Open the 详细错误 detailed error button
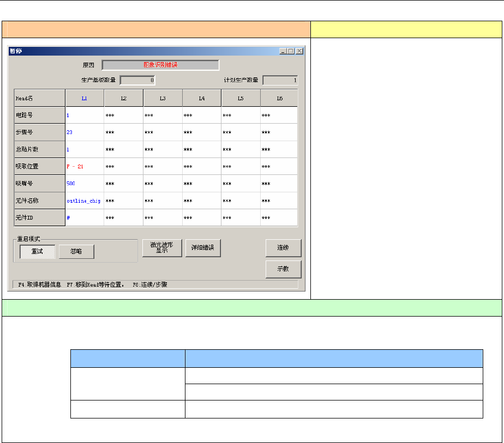 [x=203, y=248]
